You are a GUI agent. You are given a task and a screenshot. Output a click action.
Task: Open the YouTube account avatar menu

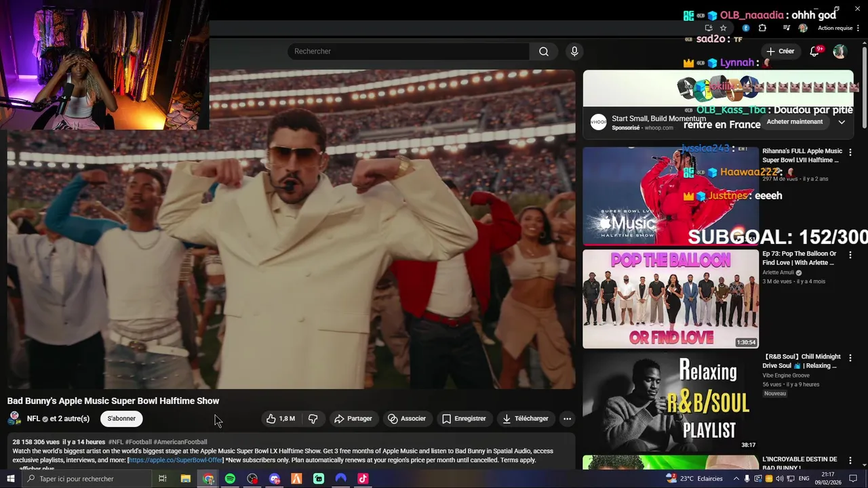(840, 52)
